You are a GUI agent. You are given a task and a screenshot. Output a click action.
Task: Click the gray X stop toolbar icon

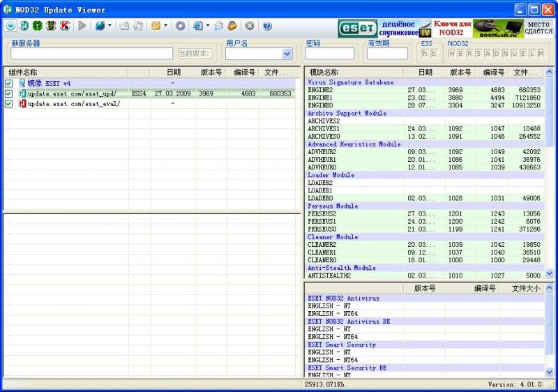click(250, 26)
